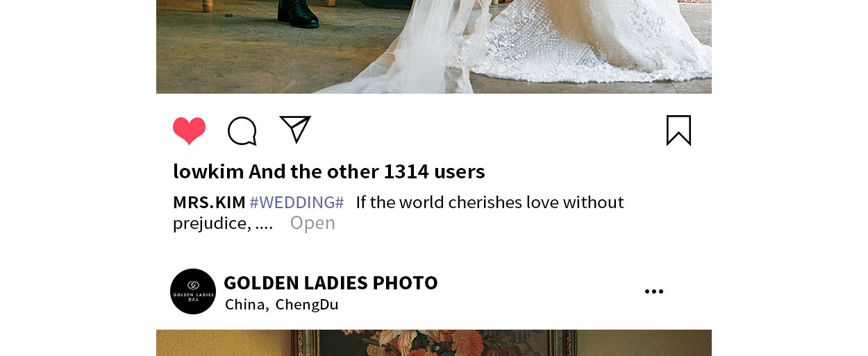Select the ChengDu city text
Image resolution: width=868 pixels, height=356 pixels.
click(x=307, y=305)
